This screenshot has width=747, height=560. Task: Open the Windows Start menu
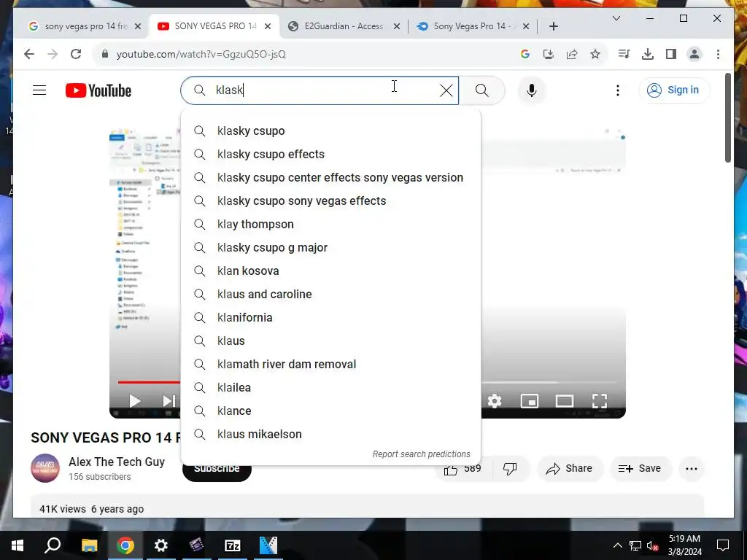click(18, 545)
